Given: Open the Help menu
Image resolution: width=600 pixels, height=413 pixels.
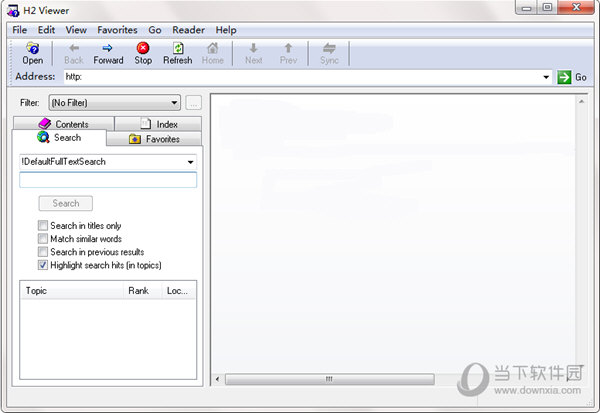Looking at the screenshot, I should click(x=226, y=30).
